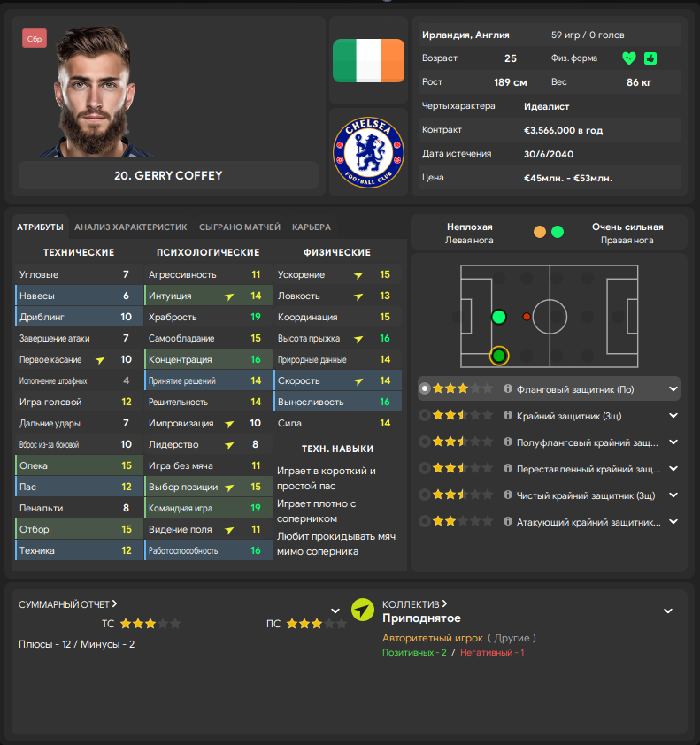
Task: Select the Крайний защитник (Зщ) role radio button
Action: 425,415
